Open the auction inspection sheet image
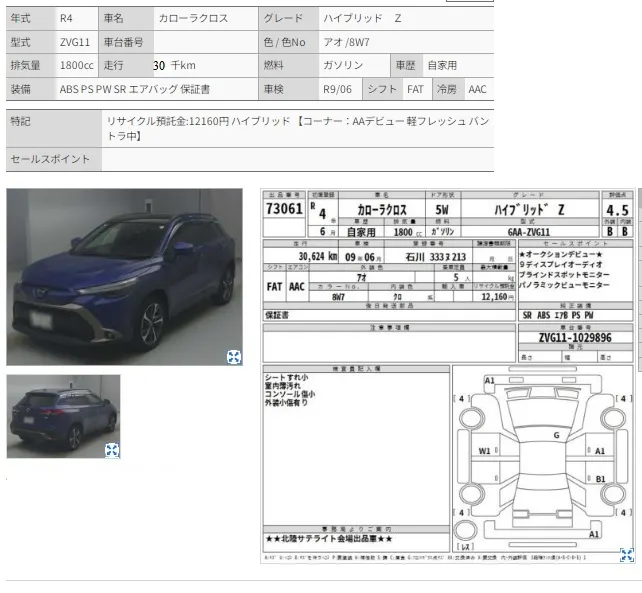Screen dimensions: 642x593 point(448,376)
